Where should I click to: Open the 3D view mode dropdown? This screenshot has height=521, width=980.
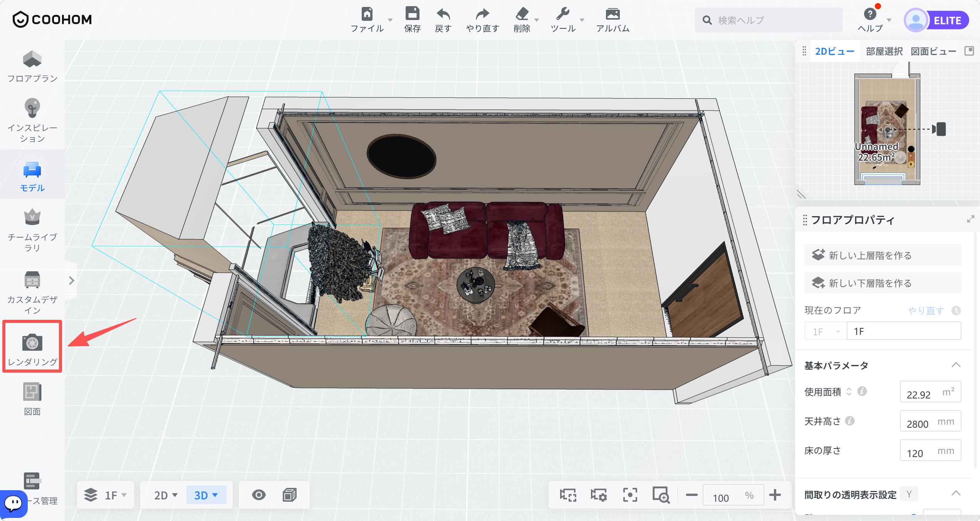(x=206, y=495)
